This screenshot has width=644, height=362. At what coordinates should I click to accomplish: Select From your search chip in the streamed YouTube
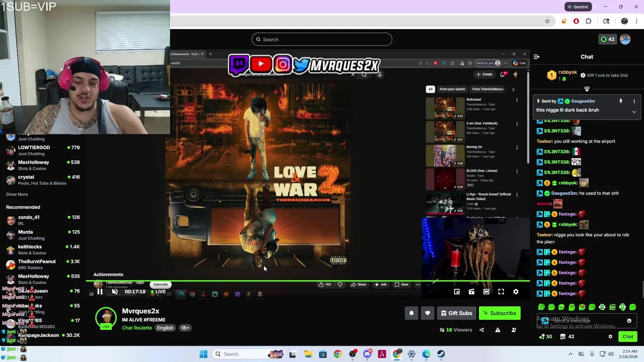click(x=452, y=89)
